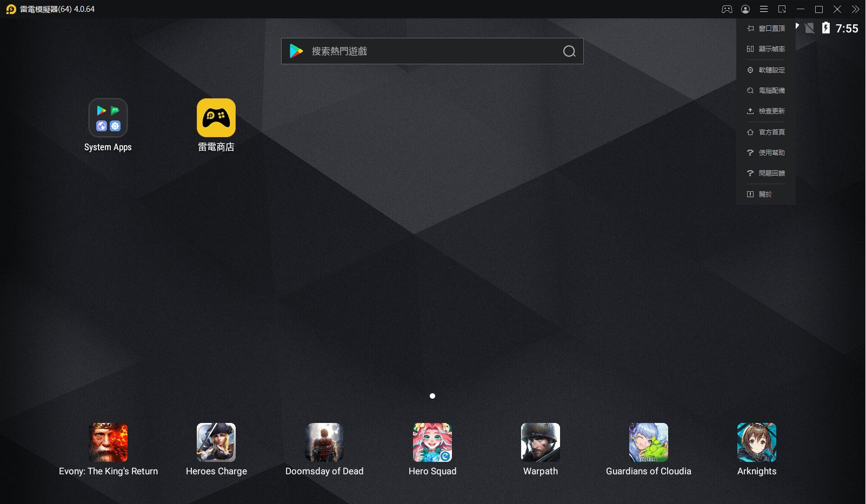Screen dimensions: 866x504
Task: Click the no-SIM card status icon
Action: (809, 28)
